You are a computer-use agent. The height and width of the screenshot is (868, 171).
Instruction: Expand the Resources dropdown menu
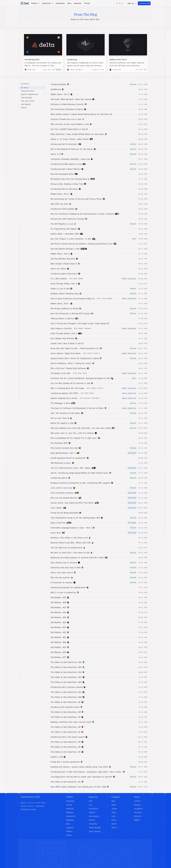47,3
